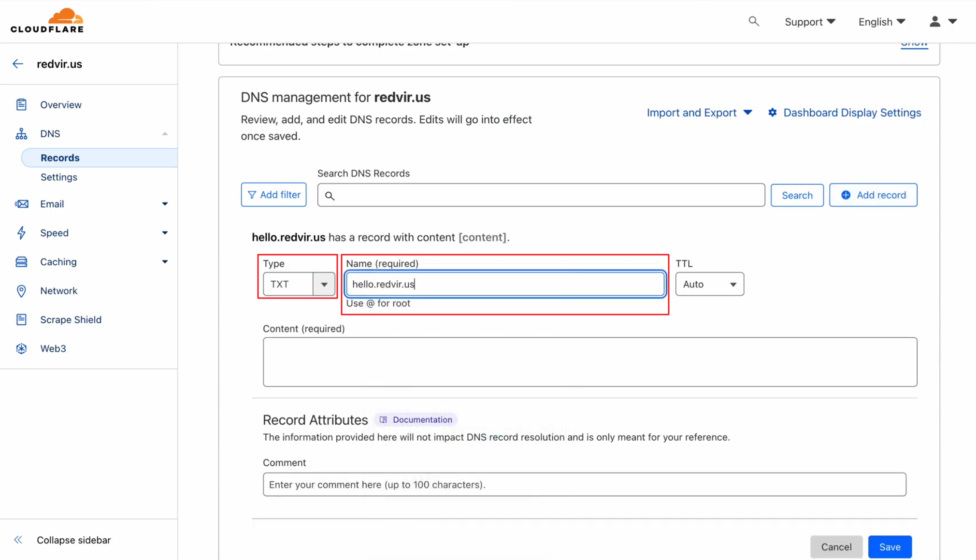The image size is (976, 560).
Task: Go to DNS Settings submenu item
Action: pyautogui.click(x=58, y=177)
